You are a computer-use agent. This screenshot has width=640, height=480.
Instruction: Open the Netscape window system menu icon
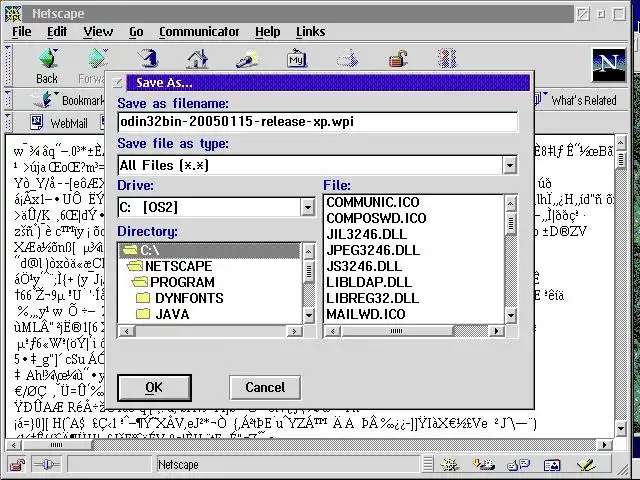(x=13, y=13)
